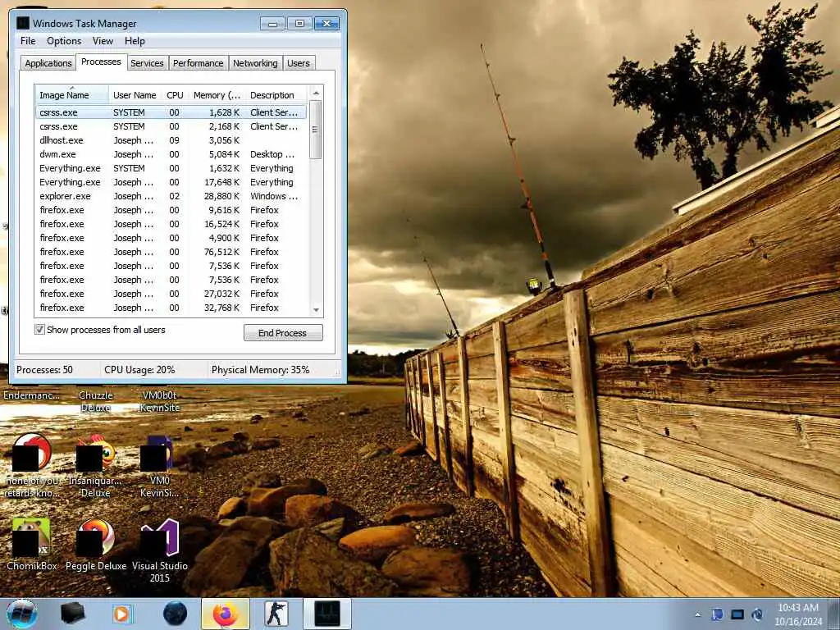Viewport: 840px width, 630px height.
Task: Click the process list scroll-up arrow
Action: click(316, 94)
